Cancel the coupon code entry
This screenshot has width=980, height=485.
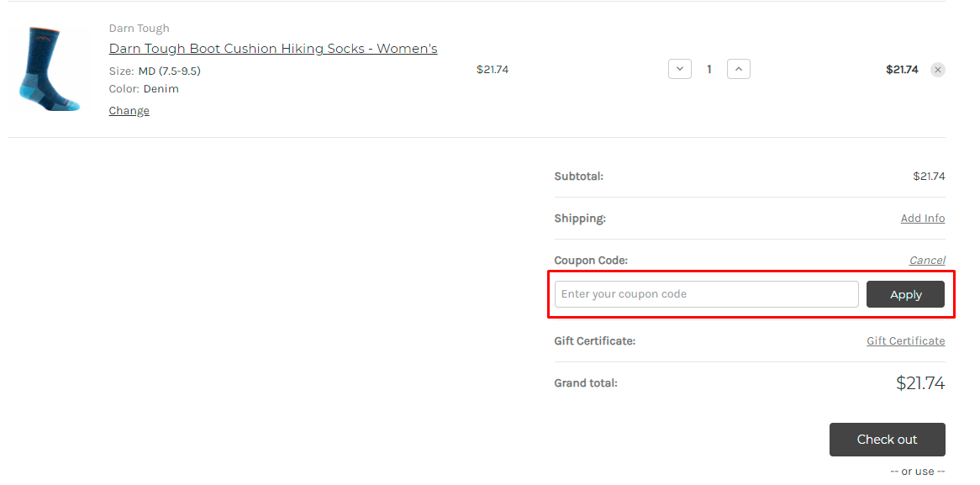(927, 260)
